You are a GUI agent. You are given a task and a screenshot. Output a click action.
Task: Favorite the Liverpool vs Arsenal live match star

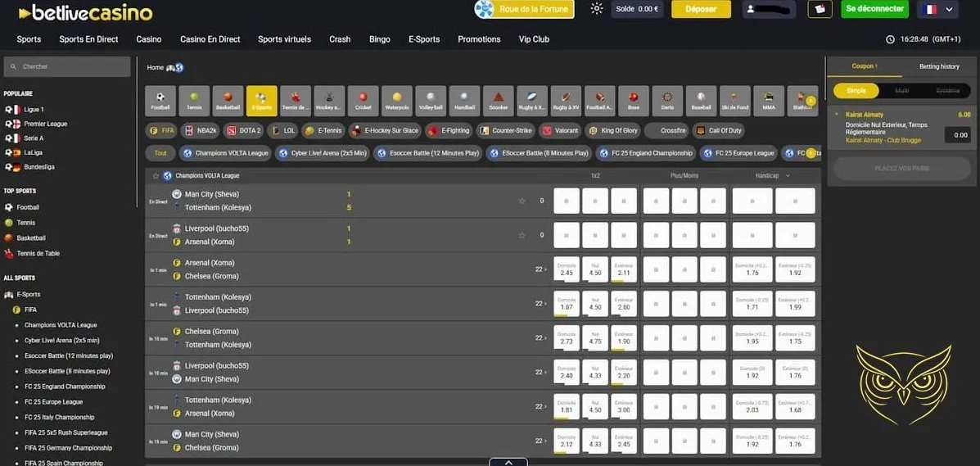(x=522, y=235)
